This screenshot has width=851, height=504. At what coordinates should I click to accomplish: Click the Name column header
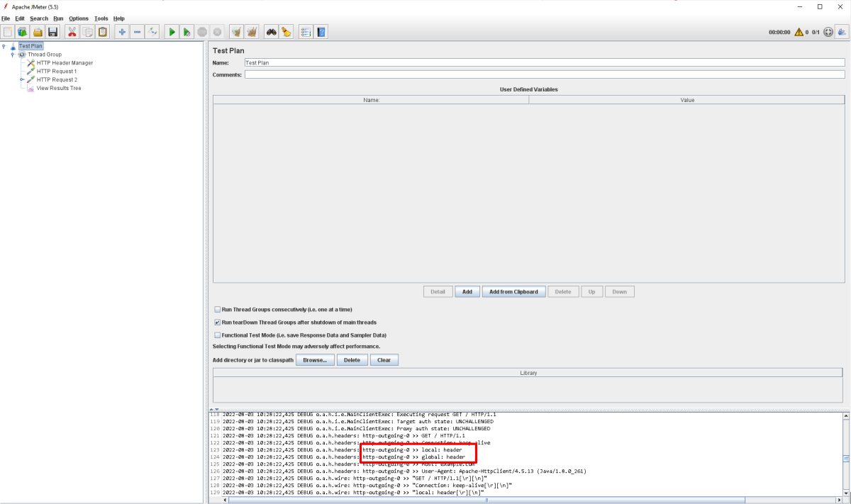tap(371, 100)
